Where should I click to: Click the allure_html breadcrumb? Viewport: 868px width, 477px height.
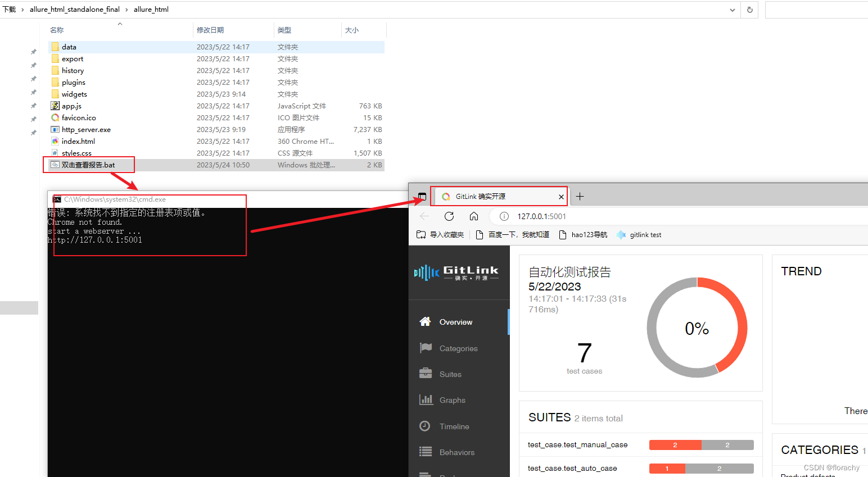pyautogui.click(x=151, y=10)
